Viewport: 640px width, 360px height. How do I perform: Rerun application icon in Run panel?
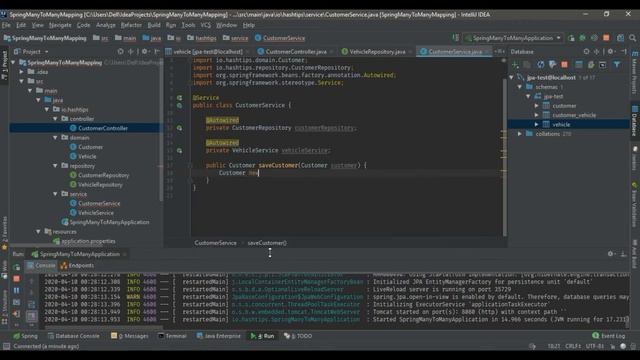16,267
